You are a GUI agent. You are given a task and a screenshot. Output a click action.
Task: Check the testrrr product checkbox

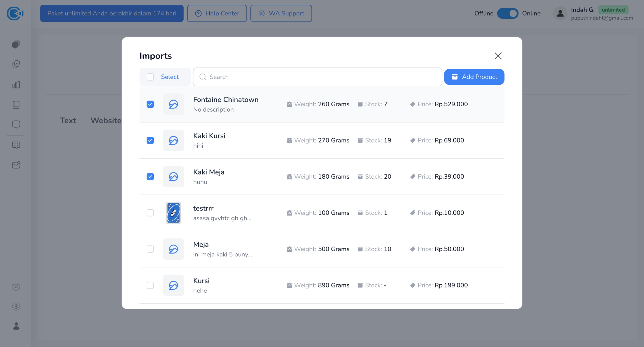pos(150,213)
